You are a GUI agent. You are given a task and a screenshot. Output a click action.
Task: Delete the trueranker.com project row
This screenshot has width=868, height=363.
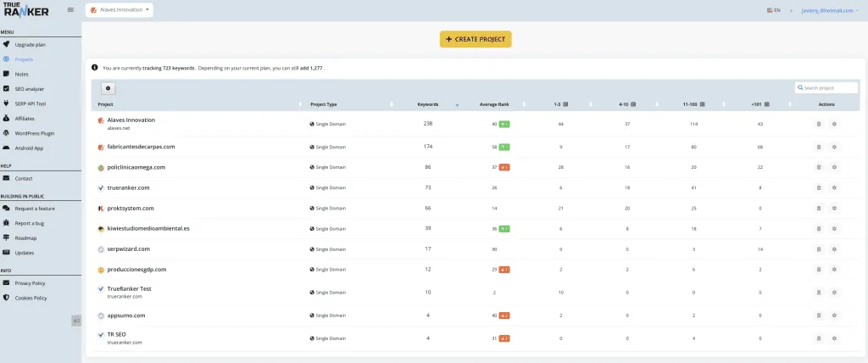pyautogui.click(x=819, y=188)
